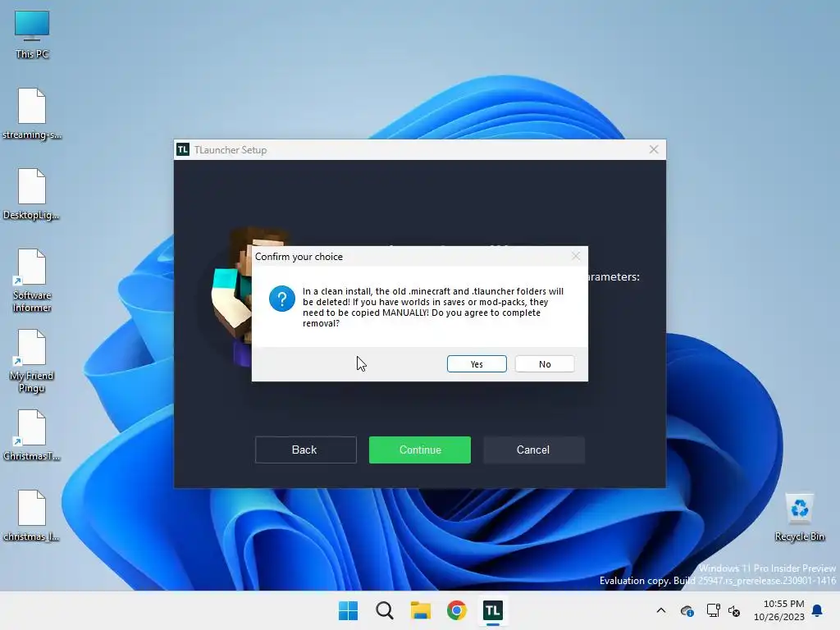The width and height of the screenshot is (840, 630).
Task: Click the muted volume tray icon
Action: [x=734, y=610]
